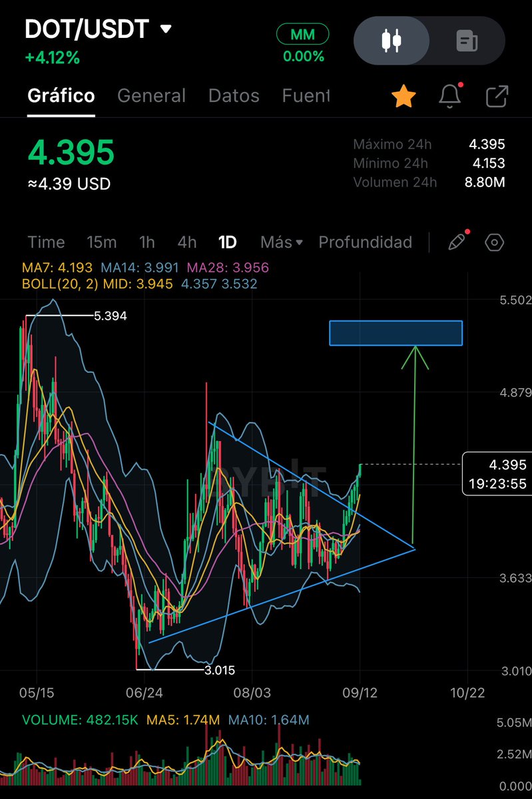Click the +4.12% change percentage
The width and height of the screenshot is (532, 799).
pos(52,58)
